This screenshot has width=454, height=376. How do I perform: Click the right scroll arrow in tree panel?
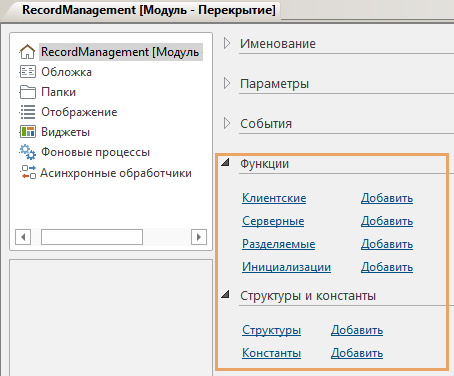pos(199,237)
